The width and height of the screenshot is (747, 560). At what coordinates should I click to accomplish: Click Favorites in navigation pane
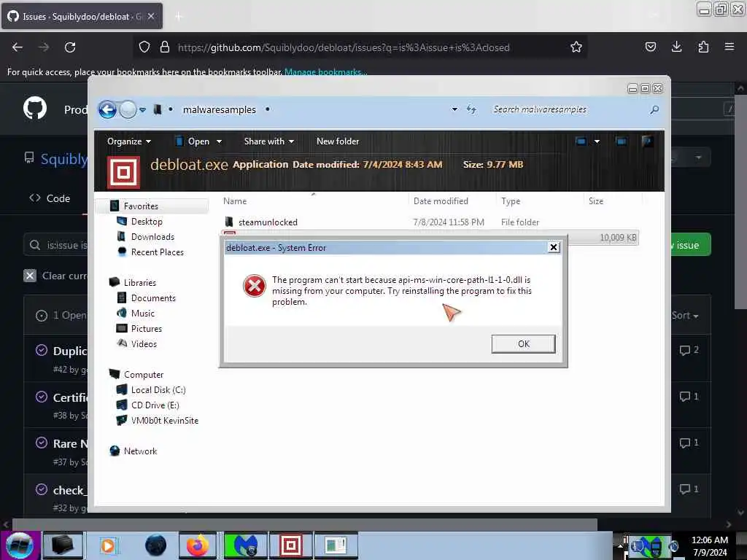click(141, 206)
